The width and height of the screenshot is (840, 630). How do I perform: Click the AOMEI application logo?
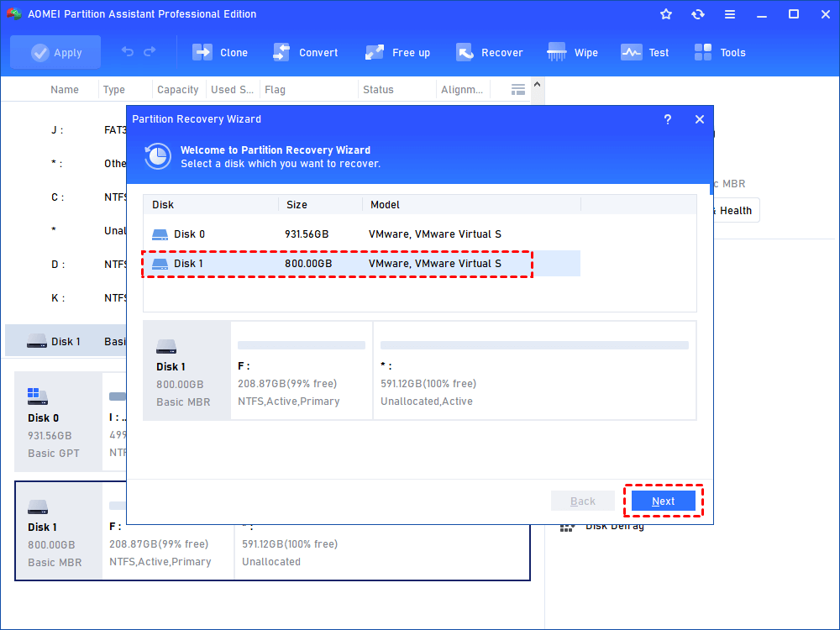click(x=13, y=14)
